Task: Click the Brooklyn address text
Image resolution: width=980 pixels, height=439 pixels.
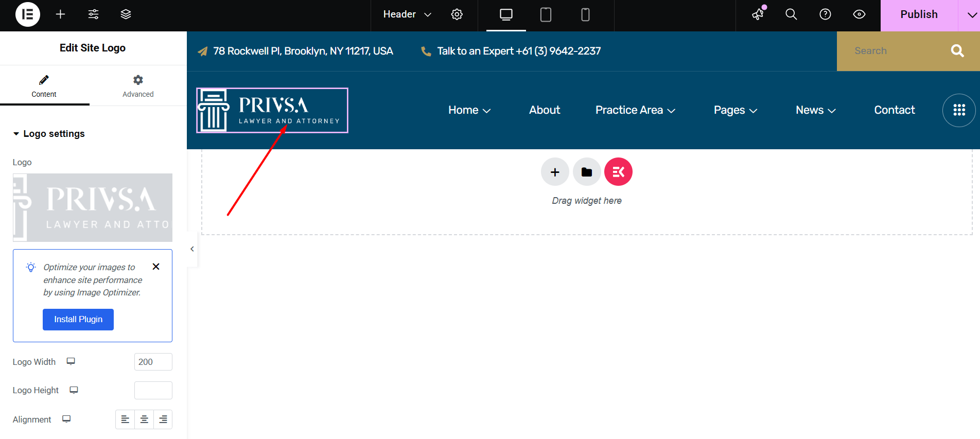Action: 303,51
